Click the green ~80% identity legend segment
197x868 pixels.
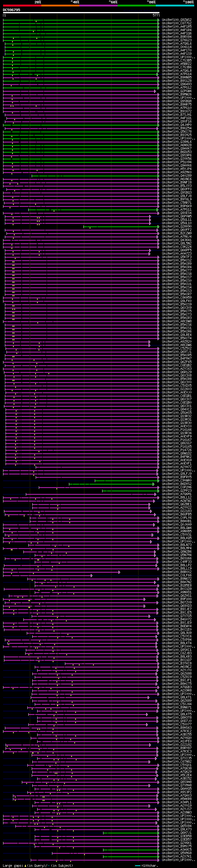click(x=137, y=6)
